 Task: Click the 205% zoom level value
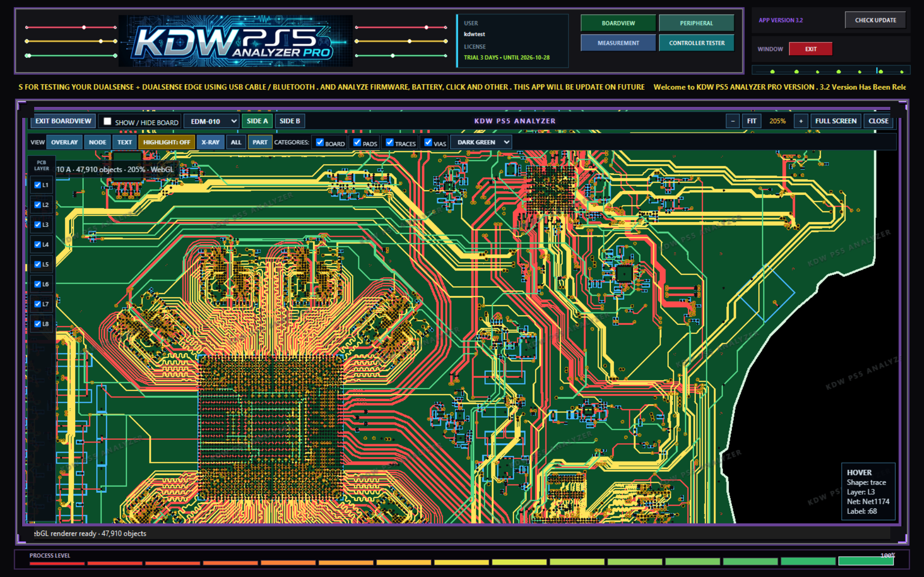tap(777, 121)
